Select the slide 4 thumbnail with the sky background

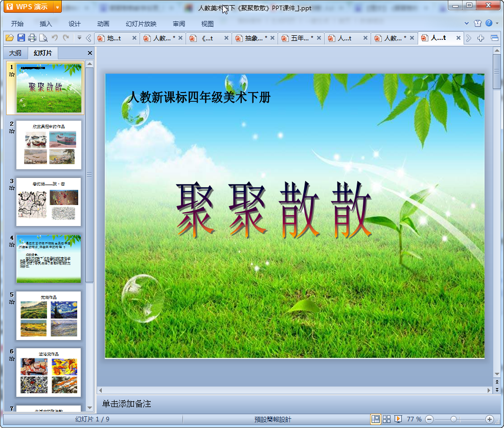[49, 259]
